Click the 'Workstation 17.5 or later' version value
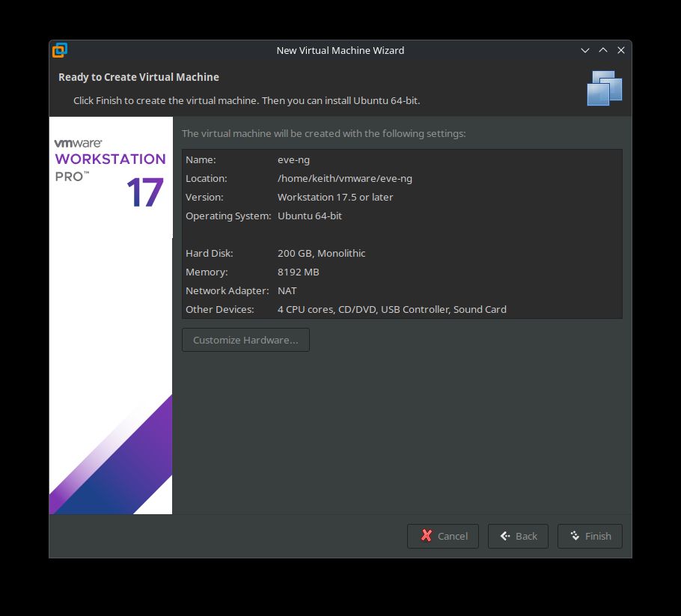 [335, 197]
